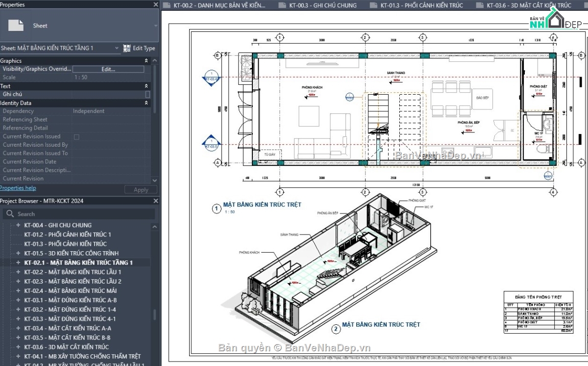Screen dimensions: 588x366
Task: Select the KT-03.5 - MẶT CẮT KIẾN TRÚC B-B tree row
Action: coord(67,338)
